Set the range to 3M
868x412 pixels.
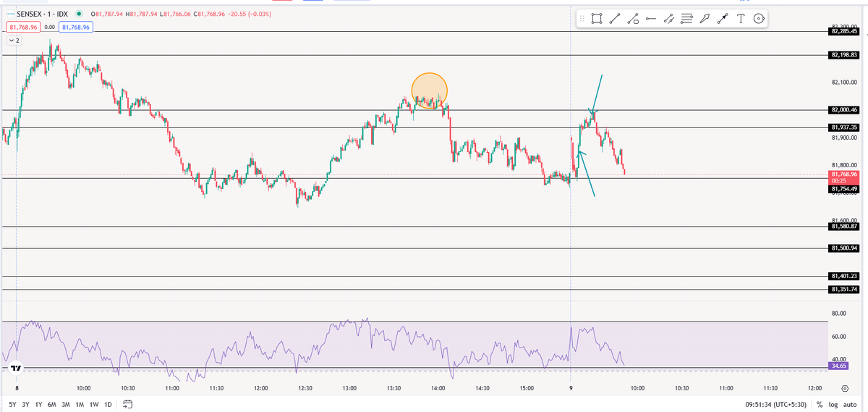[66, 404]
